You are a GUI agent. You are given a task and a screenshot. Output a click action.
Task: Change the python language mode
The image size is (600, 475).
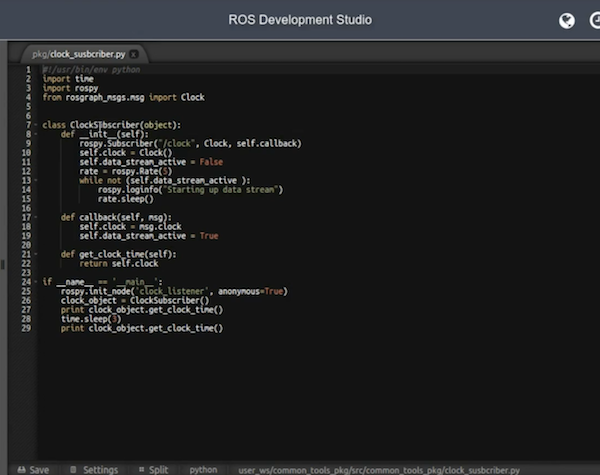[203, 470]
